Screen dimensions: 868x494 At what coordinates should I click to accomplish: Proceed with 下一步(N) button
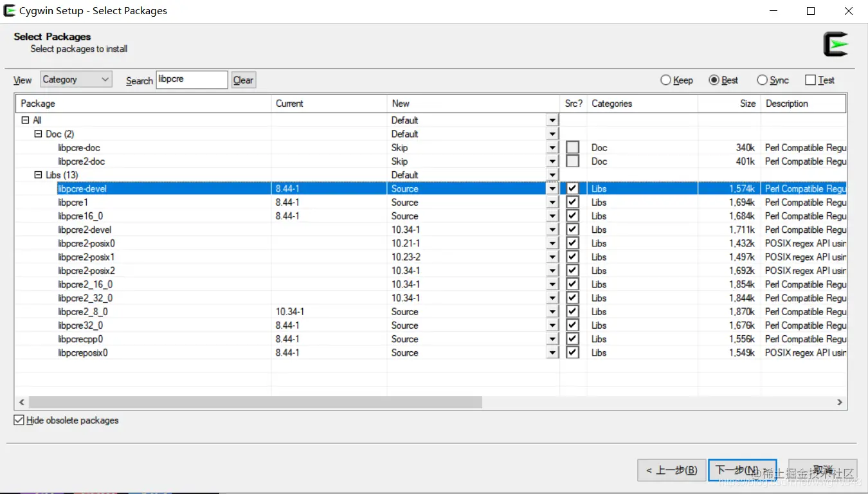(x=743, y=470)
